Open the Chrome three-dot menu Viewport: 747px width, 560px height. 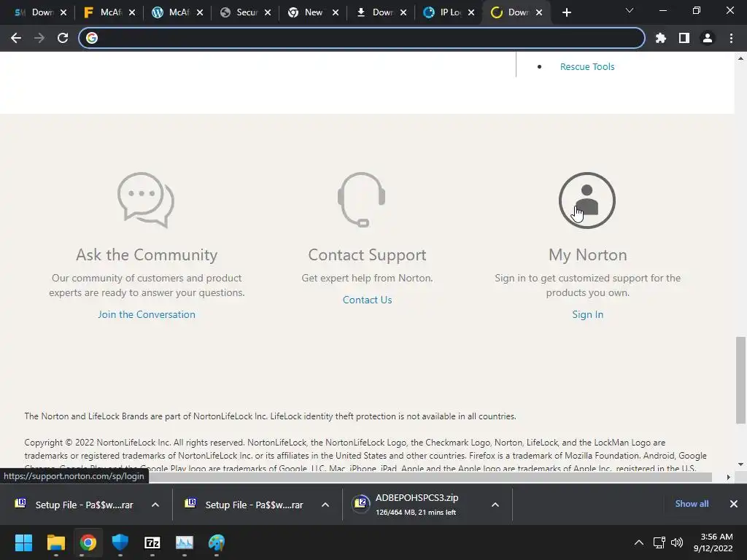coord(731,38)
